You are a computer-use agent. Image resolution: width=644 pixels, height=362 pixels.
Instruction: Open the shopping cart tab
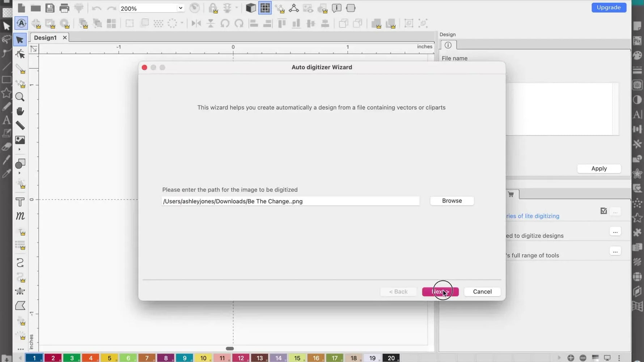click(x=511, y=194)
